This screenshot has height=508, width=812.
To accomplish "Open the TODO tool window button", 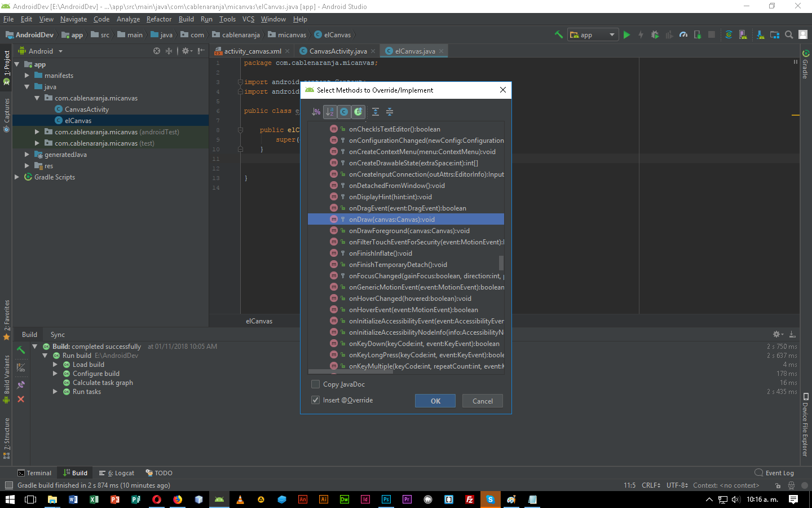I will pyautogui.click(x=159, y=473).
